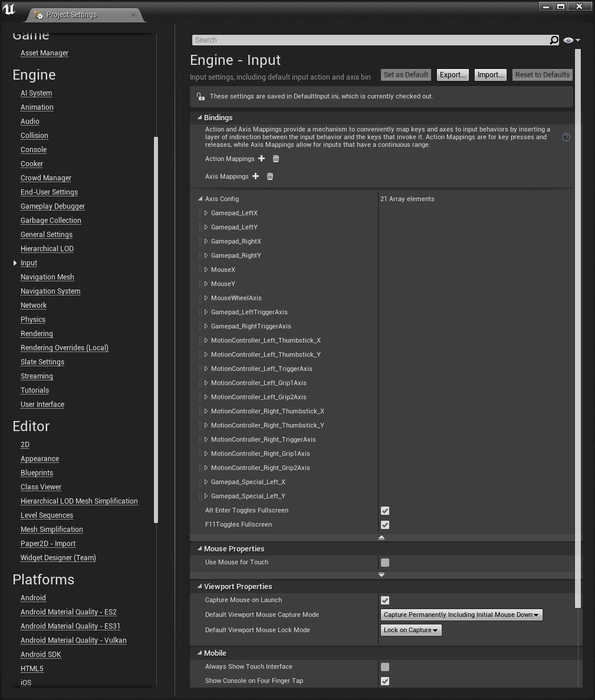Screen dimensions: 595x700
Task: Click the Bindings help question-mark icon
Action: (566, 137)
